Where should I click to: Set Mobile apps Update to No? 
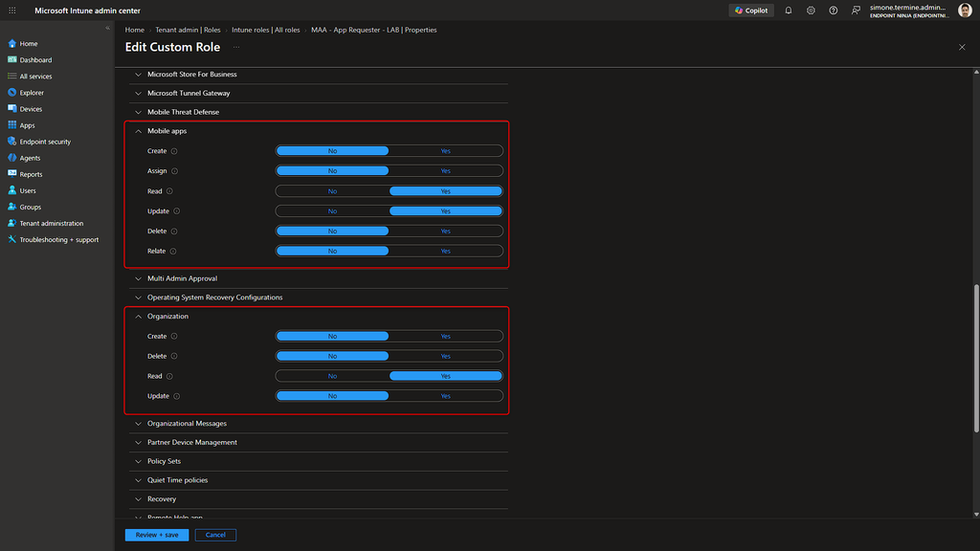tap(332, 211)
